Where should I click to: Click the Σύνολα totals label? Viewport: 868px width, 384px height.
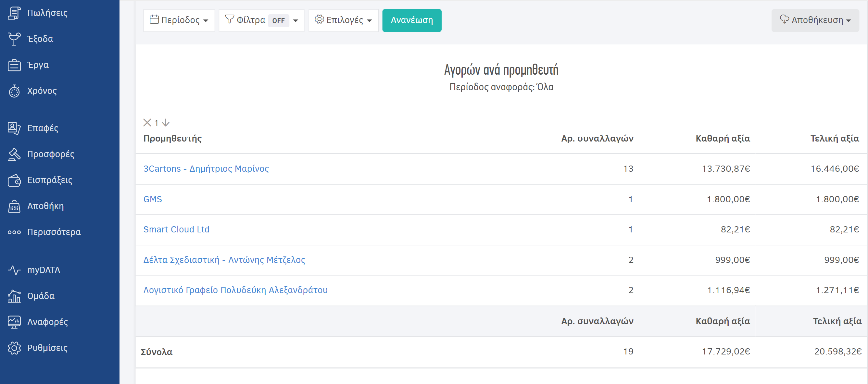pos(156,352)
